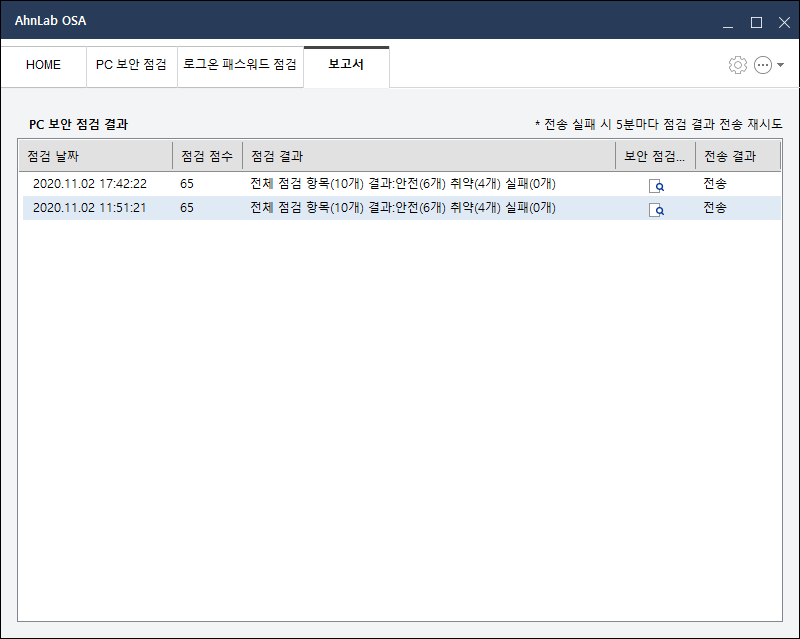Select the 보고서 tab
Viewport: 800px width, 639px height.
point(346,65)
